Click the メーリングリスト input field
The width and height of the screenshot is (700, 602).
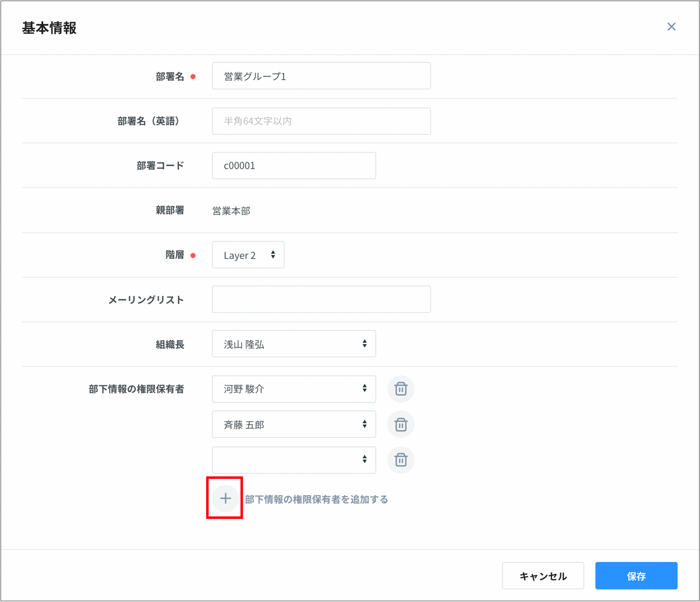click(321, 299)
